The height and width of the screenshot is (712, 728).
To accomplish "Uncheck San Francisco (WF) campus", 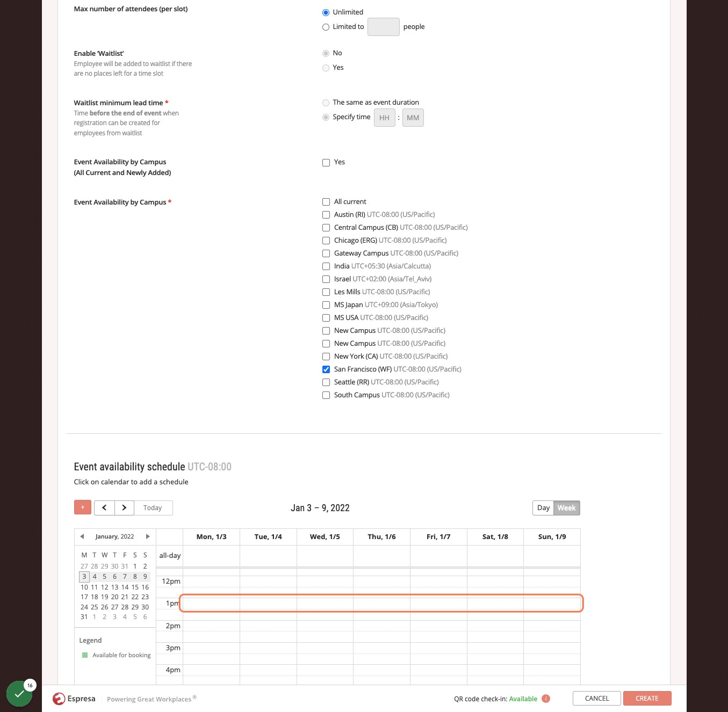I will coord(326,369).
